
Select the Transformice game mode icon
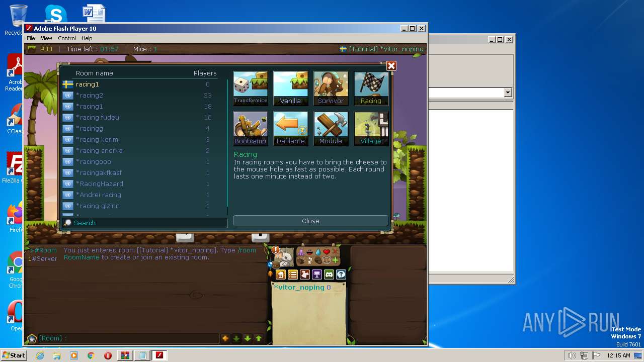pos(250,88)
